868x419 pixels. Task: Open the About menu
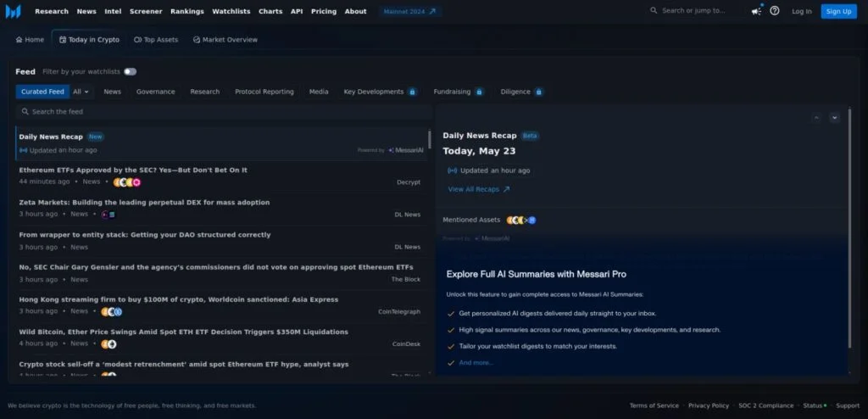pyautogui.click(x=355, y=11)
